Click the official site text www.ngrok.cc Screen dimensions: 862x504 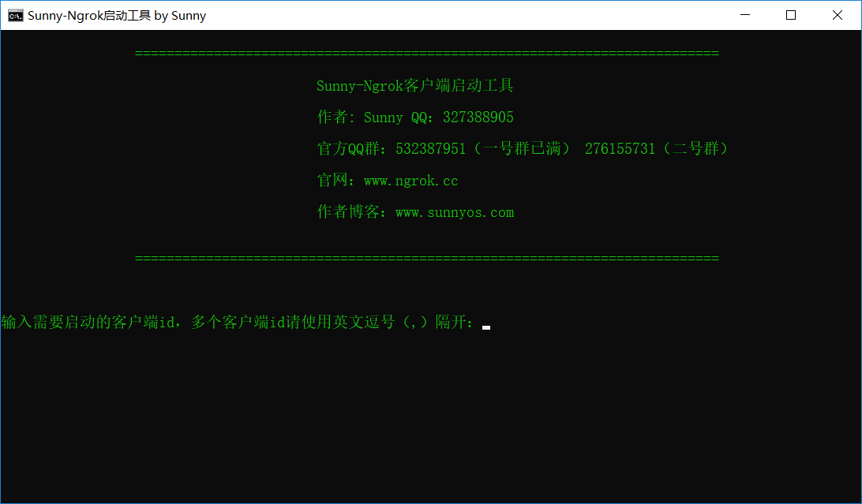click(410, 181)
